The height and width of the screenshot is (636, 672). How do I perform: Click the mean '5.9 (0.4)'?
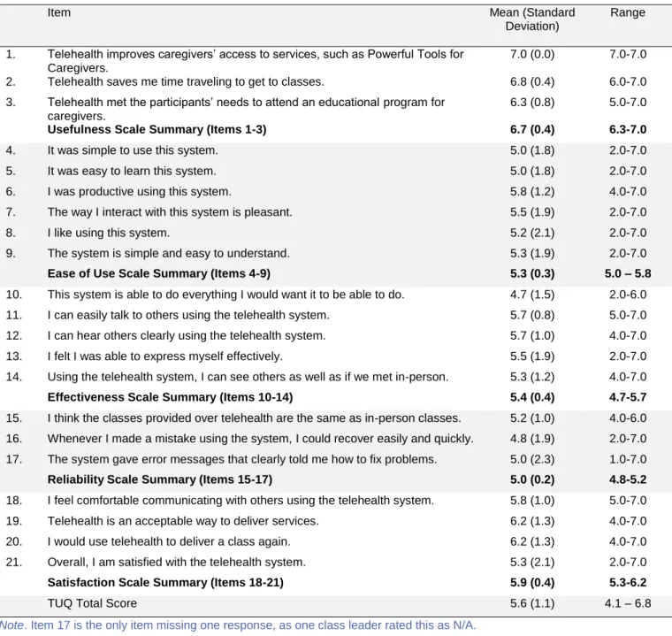(x=532, y=582)
